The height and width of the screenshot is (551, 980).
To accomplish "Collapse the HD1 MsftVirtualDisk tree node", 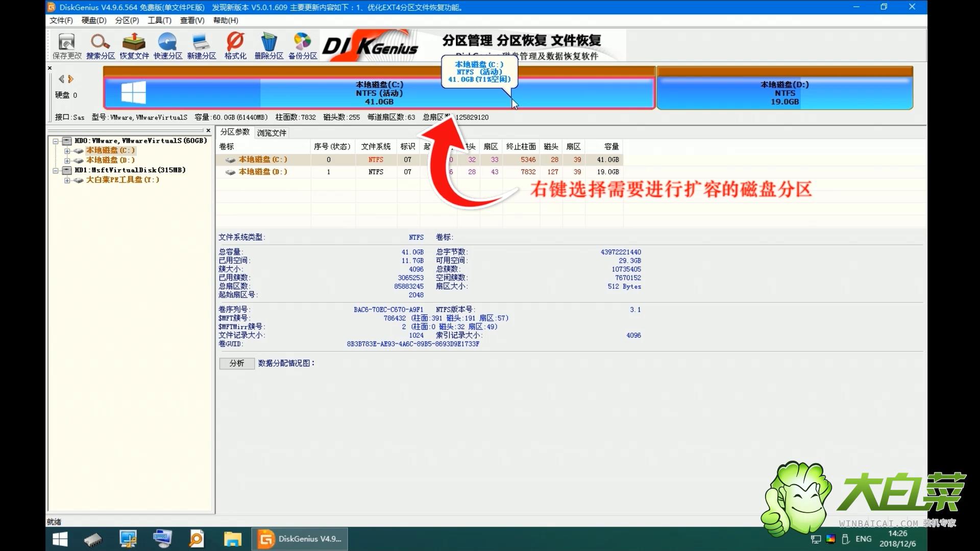I will coord(56,170).
